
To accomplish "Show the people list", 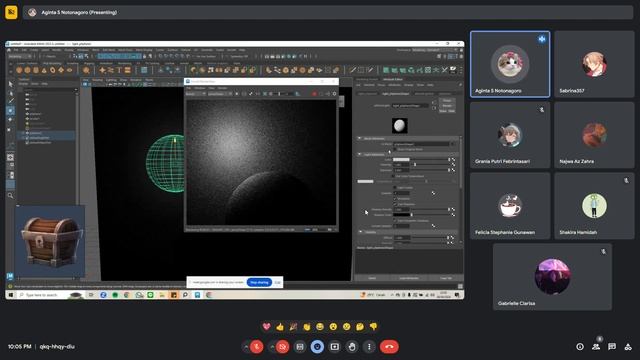I will [596, 347].
